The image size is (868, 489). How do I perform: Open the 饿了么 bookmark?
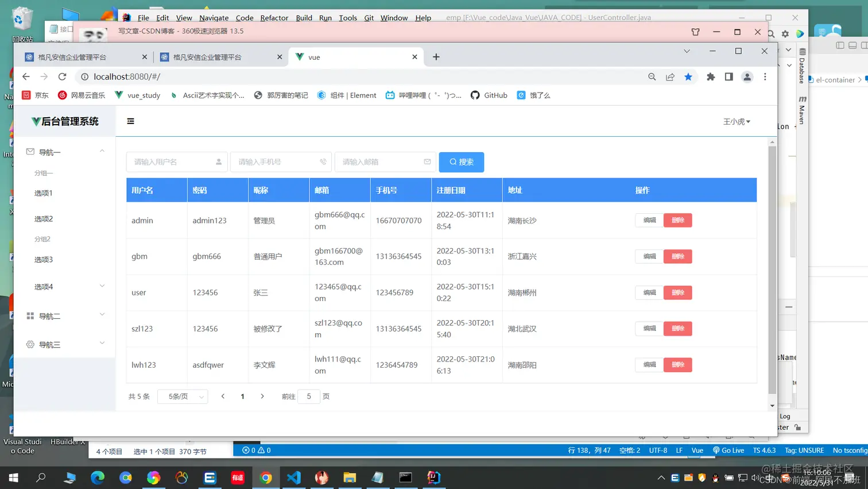(x=533, y=95)
